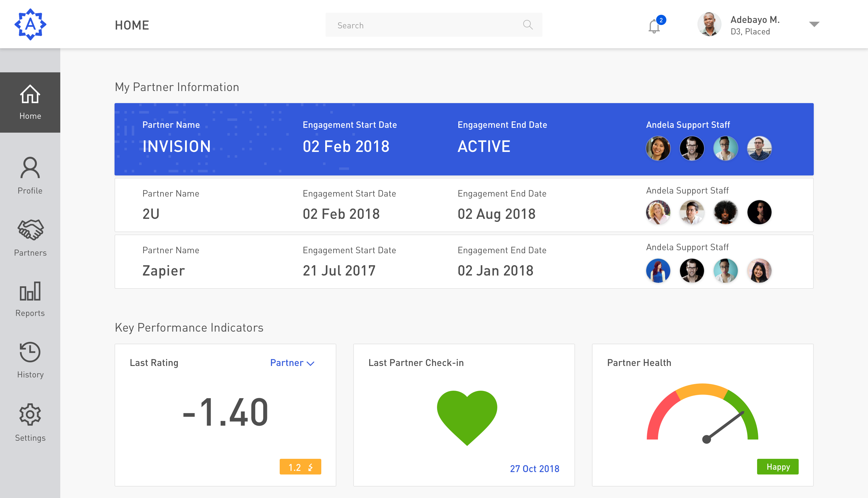Open the Settings gear icon
Viewport: 868px width, 498px height.
(30, 414)
